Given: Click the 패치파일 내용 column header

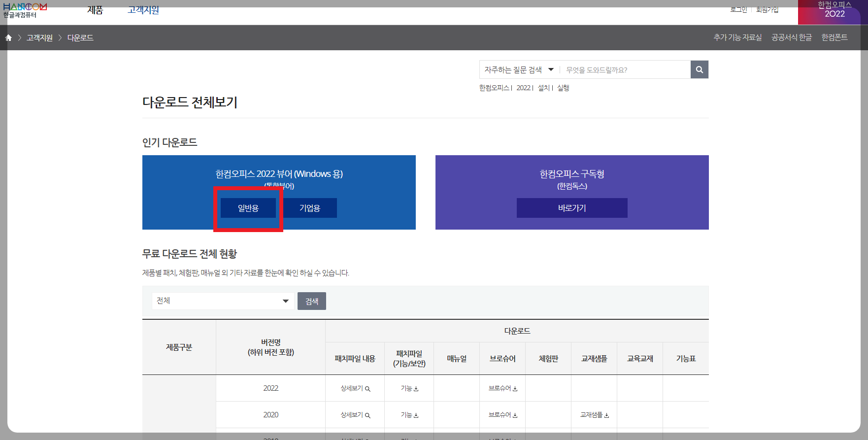Looking at the screenshot, I should pyautogui.click(x=355, y=359).
